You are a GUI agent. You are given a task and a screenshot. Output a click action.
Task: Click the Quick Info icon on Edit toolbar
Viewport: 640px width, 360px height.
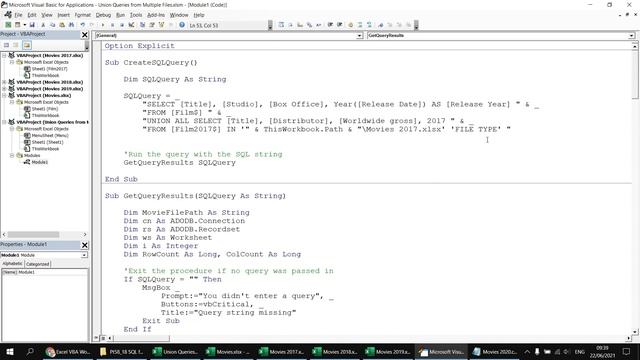click(300, 25)
